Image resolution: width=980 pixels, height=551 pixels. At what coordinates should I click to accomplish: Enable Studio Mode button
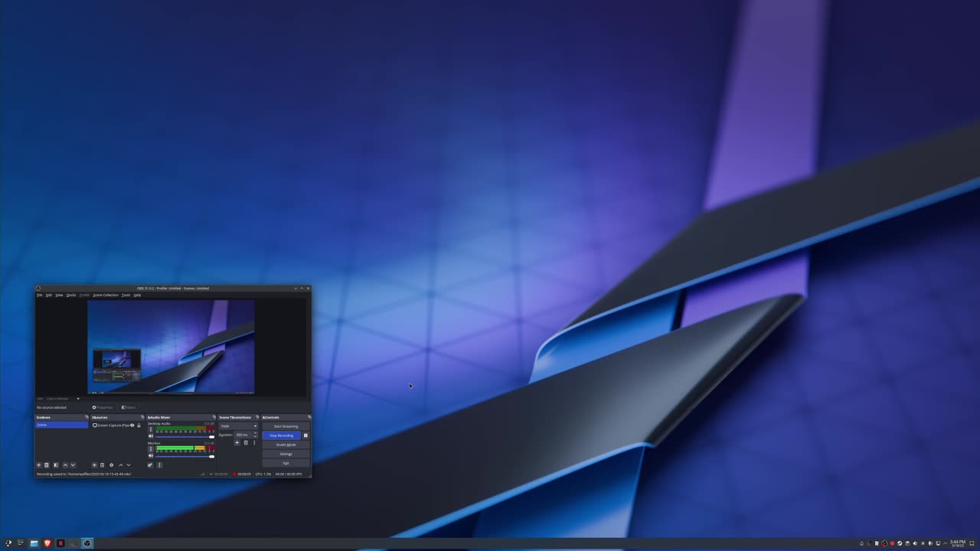point(286,445)
